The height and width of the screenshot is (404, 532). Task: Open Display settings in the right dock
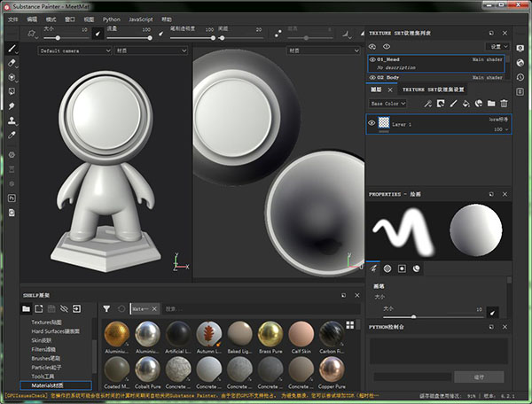[x=520, y=48]
